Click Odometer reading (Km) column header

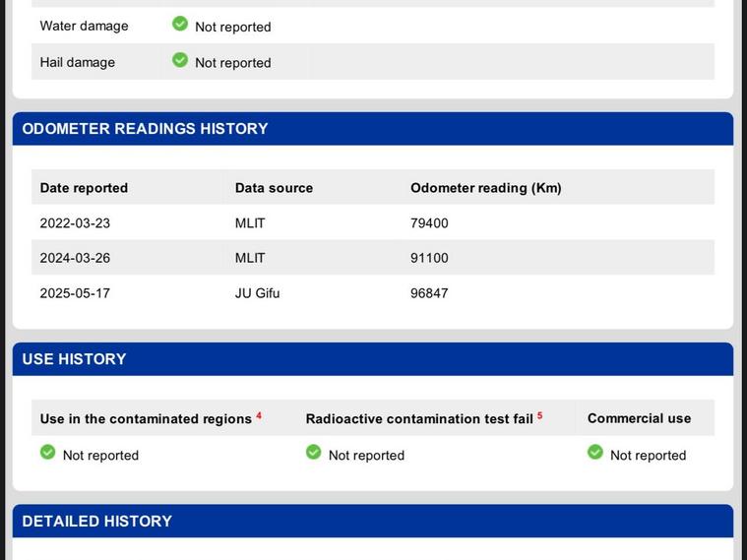click(x=485, y=188)
